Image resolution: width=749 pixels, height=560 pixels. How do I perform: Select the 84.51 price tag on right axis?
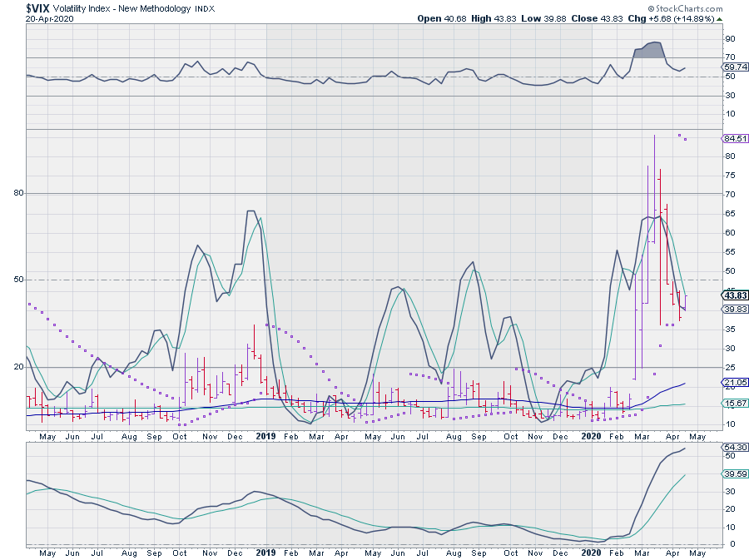734,139
